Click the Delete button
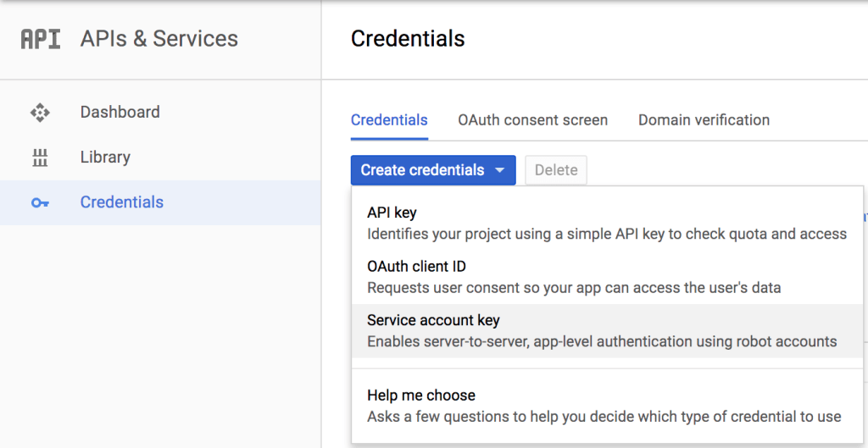The image size is (868, 448). pyautogui.click(x=556, y=170)
